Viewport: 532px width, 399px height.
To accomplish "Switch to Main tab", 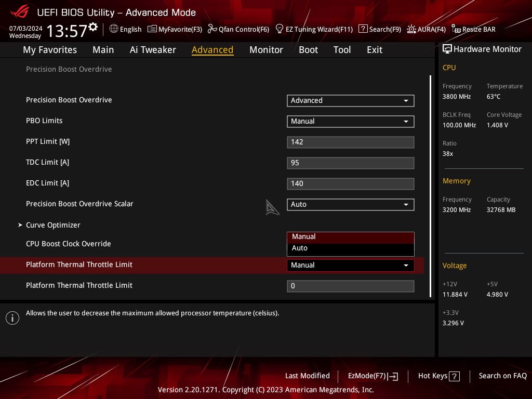I will click(x=103, y=50).
